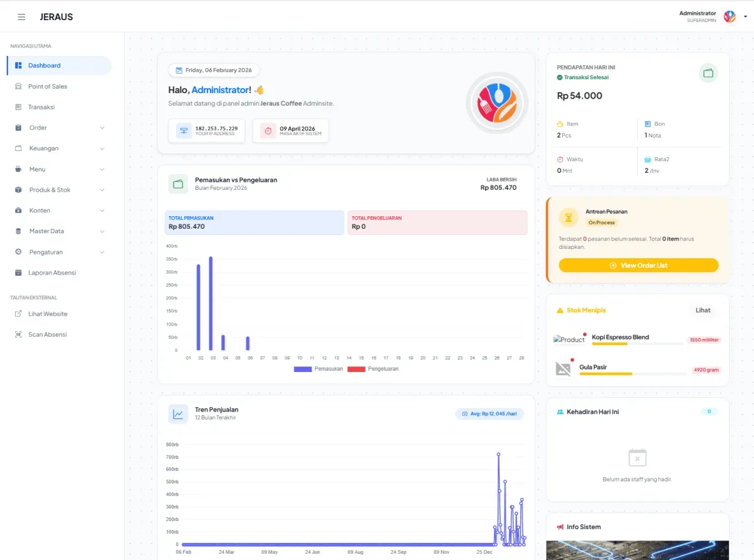The width and height of the screenshot is (754, 560).
Task: Click the wallet icon in Pendapatan Hari Ini
Action: click(708, 74)
